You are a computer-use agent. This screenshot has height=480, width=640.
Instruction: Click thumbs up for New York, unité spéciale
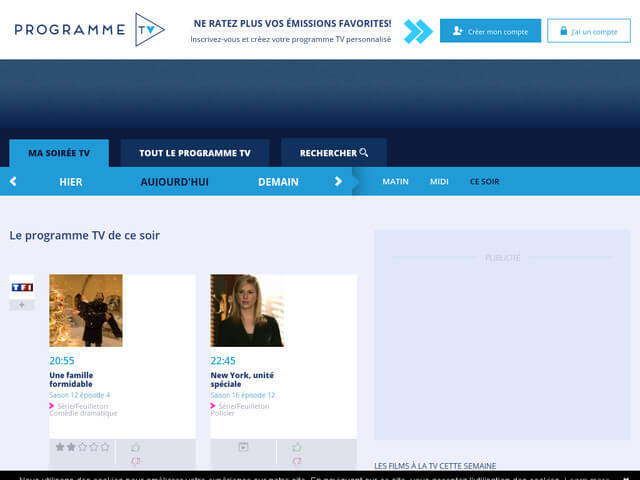click(x=297, y=447)
